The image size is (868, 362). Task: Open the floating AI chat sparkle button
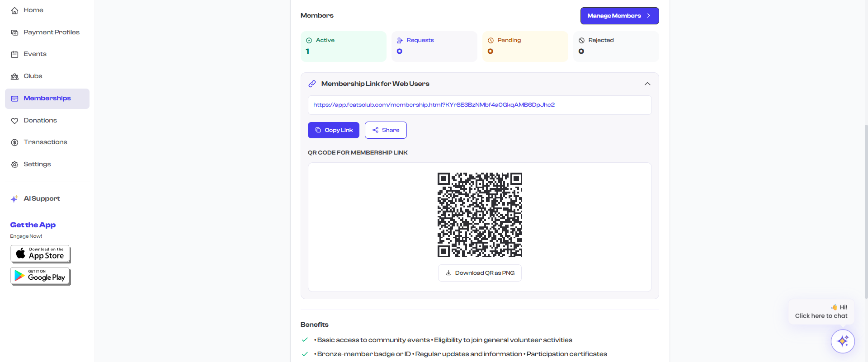coord(843,341)
